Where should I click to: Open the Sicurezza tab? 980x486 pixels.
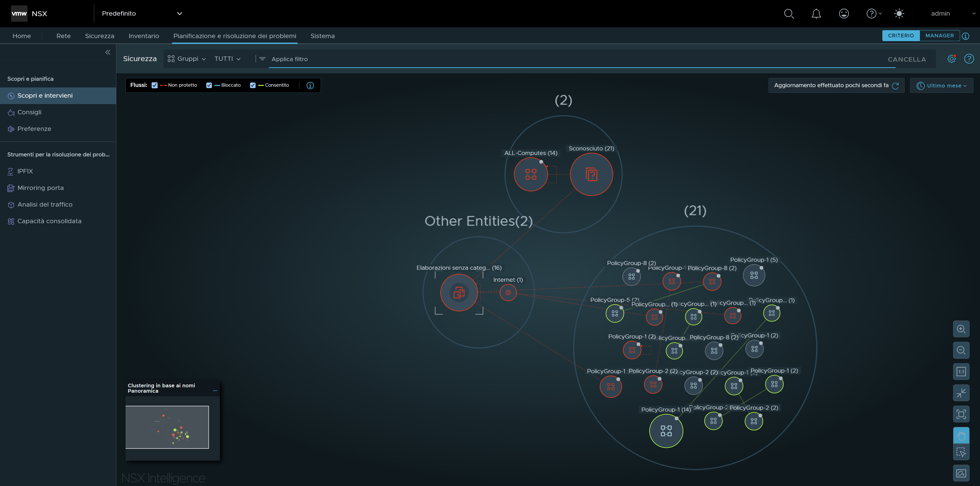point(100,36)
